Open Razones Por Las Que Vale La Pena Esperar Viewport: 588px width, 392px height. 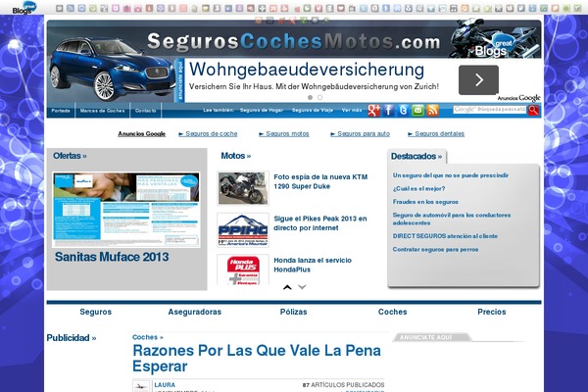(257, 359)
